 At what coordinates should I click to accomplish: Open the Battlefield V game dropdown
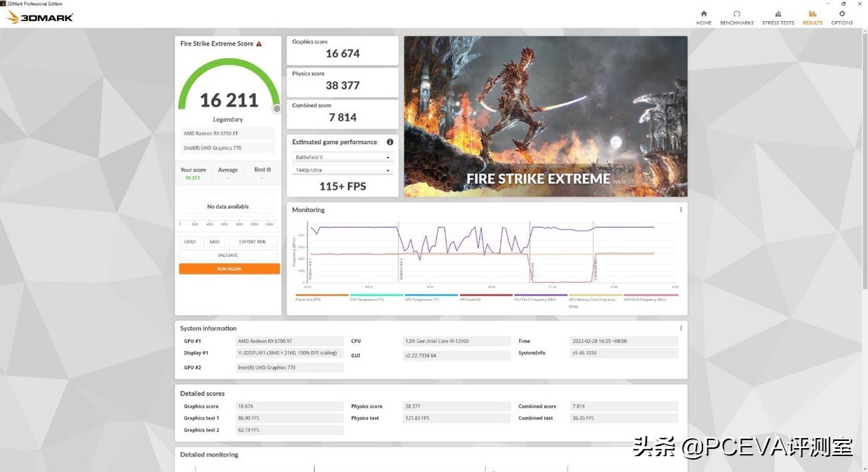click(343, 158)
